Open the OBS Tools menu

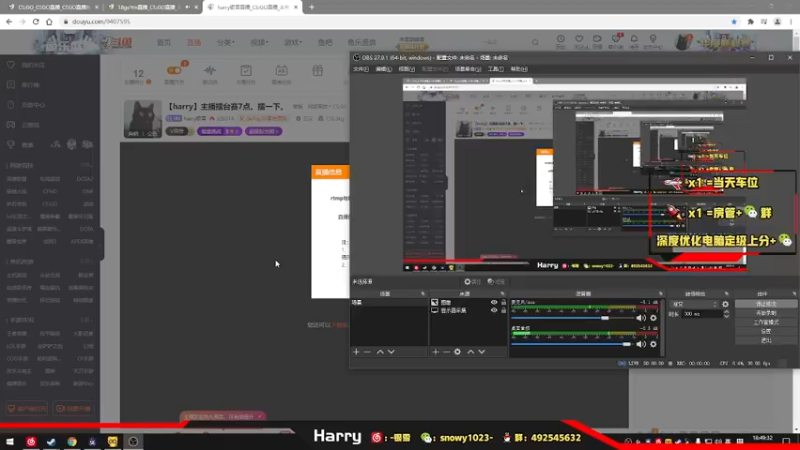tap(495, 69)
